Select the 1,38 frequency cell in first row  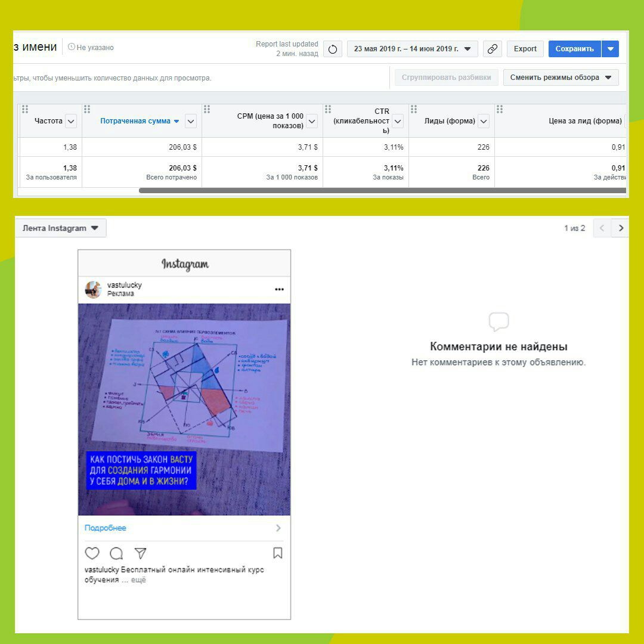(x=70, y=147)
